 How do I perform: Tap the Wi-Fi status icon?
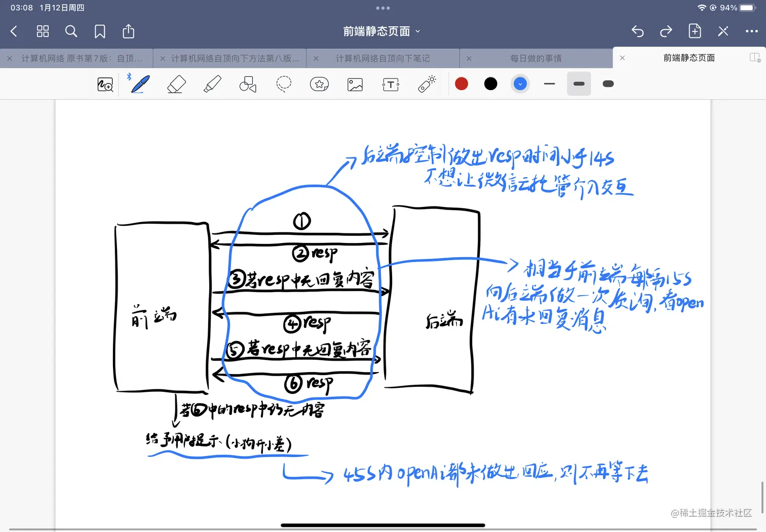702,8
